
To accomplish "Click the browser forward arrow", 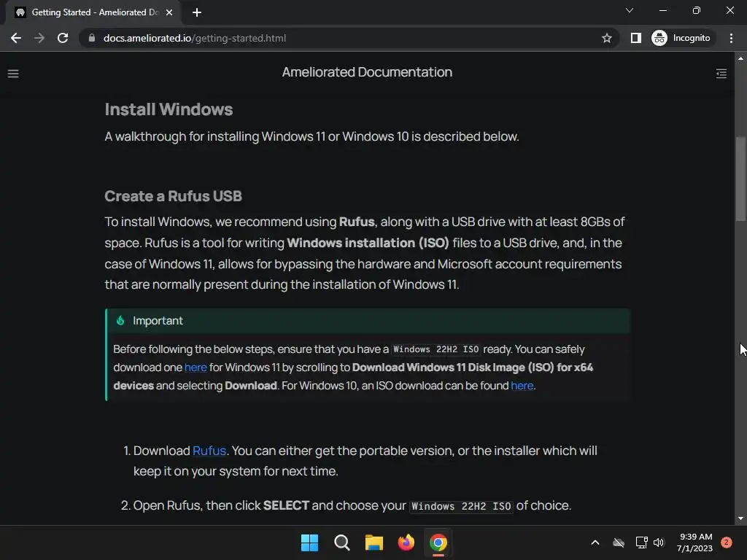I will point(39,38).
